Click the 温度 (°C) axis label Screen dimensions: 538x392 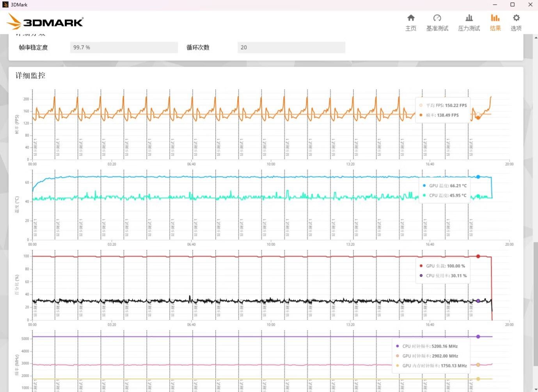click(17, 205)
